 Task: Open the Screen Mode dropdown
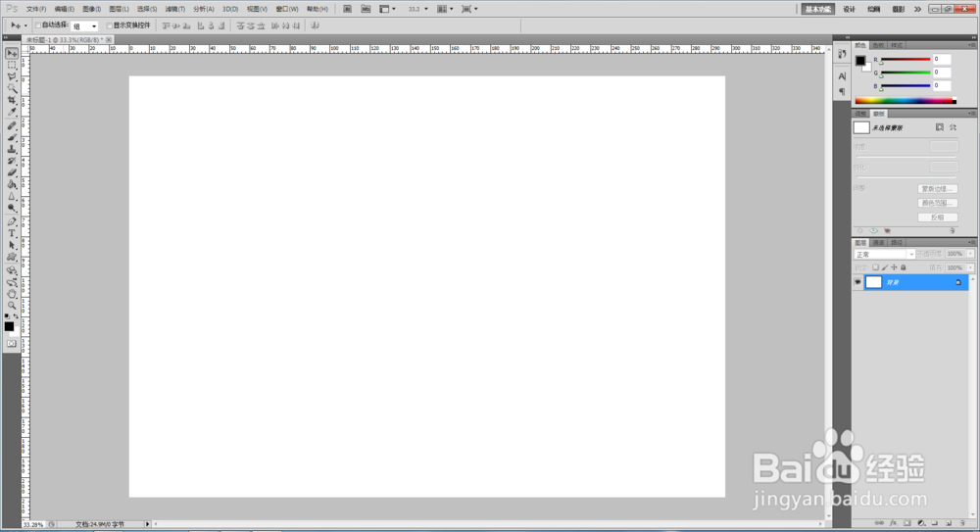(469, 9)
